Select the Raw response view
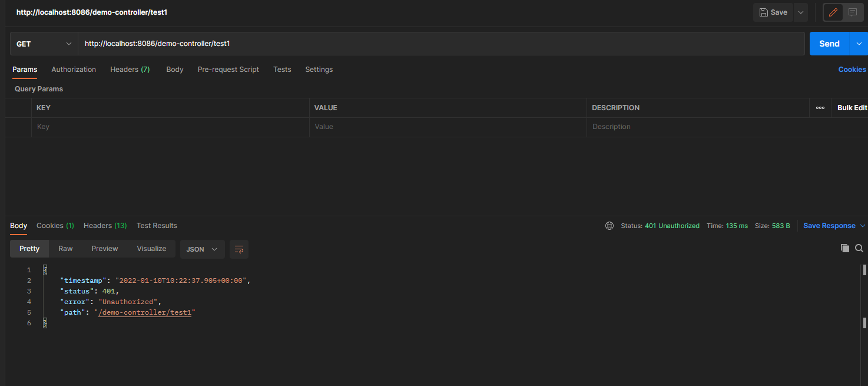Image resolution: width=868 pixels, height=386 pixels. pyautogui.click(x=65, y=249)
